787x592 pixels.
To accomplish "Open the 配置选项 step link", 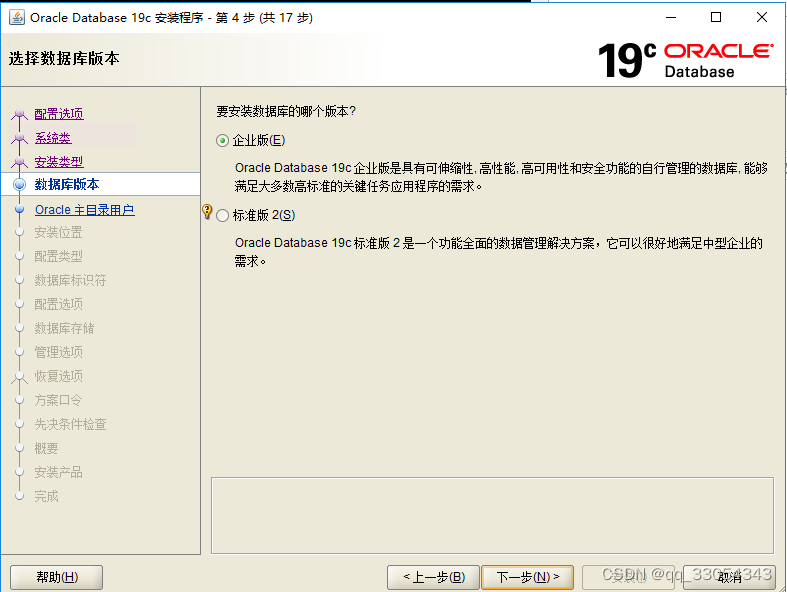I will tap(59, 114).
